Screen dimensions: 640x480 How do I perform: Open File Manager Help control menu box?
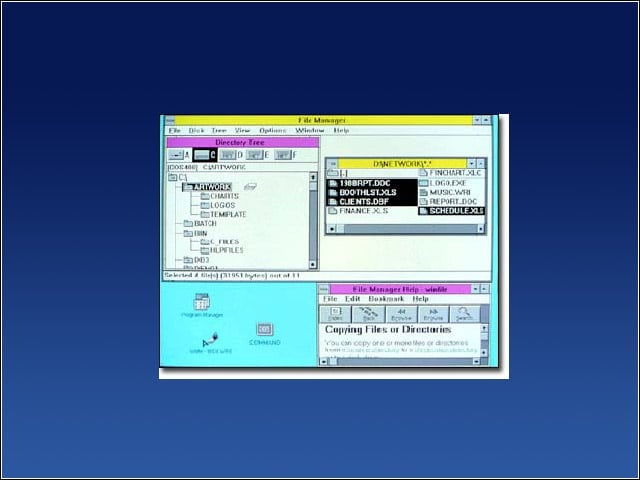(324, 289)
